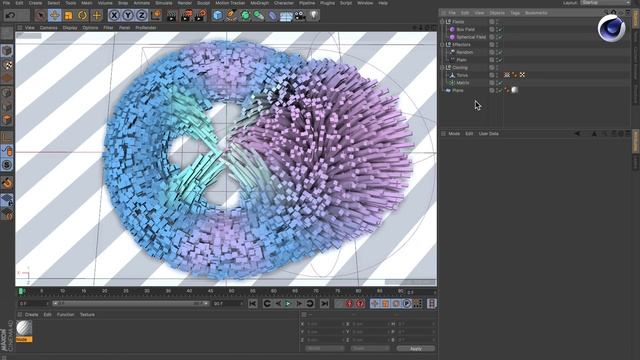Open the viewport Display menu

pos(70,28)
